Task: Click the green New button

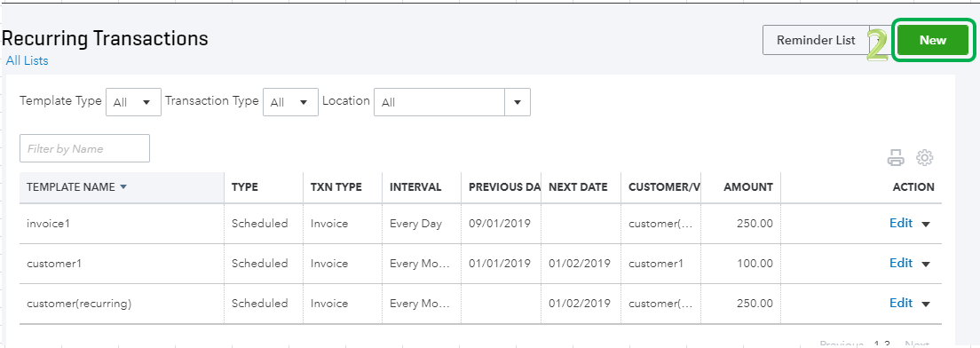Action: [x=932, y=40]
